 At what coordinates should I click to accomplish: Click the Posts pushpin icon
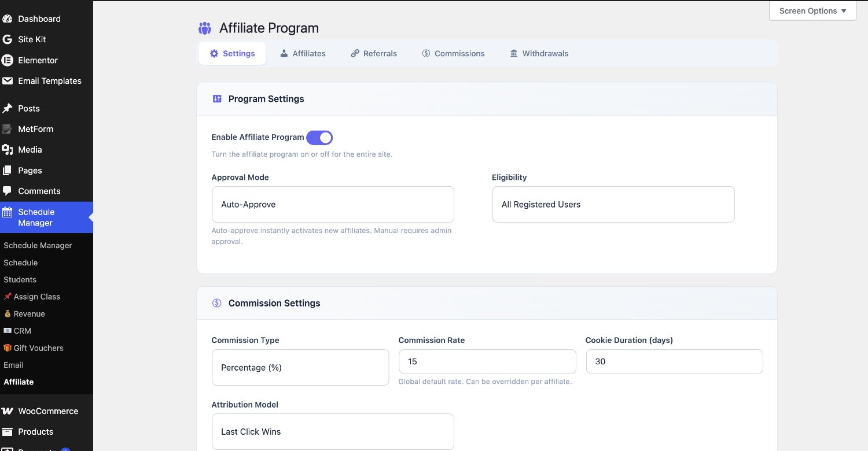click(7, 108)
